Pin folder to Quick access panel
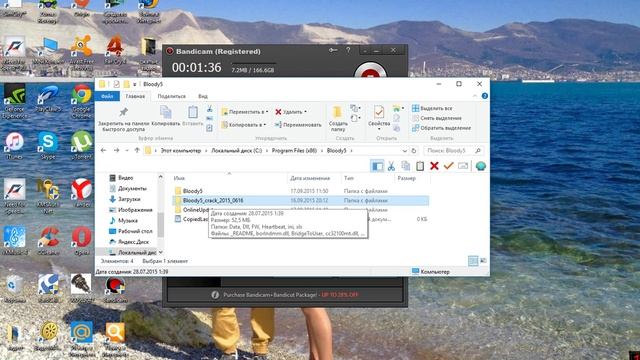Image resolution: width=640 pixels, height=360 pixels. point(123,119)
